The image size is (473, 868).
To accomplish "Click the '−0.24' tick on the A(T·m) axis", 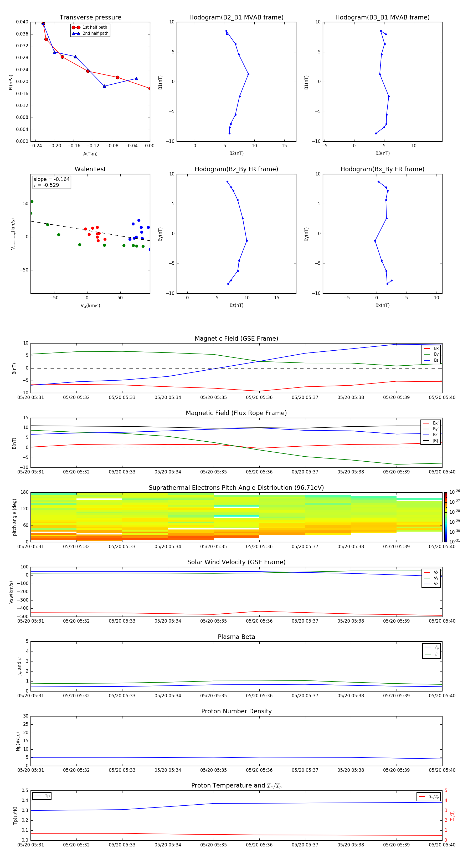I will (x=35, y=146).
